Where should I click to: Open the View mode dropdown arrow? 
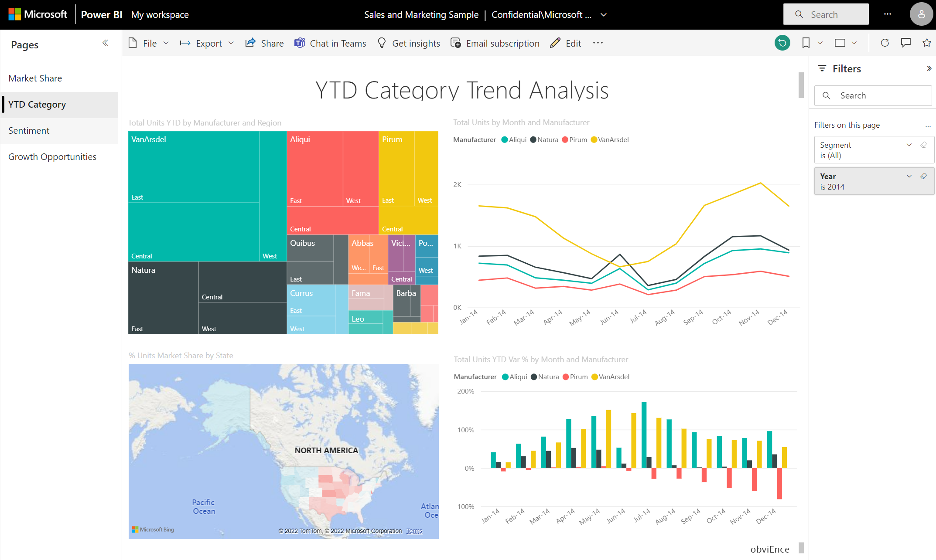point(854,43)
